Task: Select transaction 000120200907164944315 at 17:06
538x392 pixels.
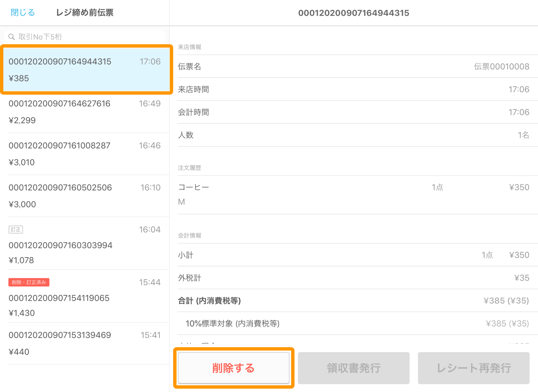Action: click(x=86, y=70)
